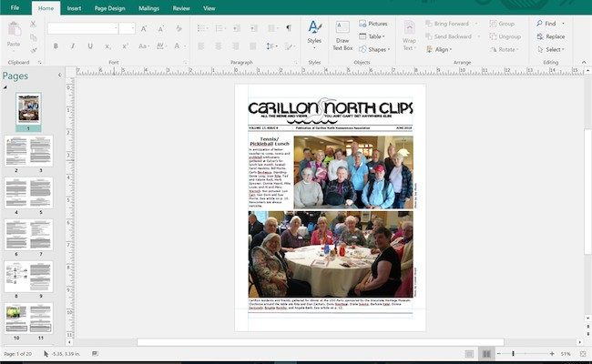Click the zoom slider handle

[513, 353]
